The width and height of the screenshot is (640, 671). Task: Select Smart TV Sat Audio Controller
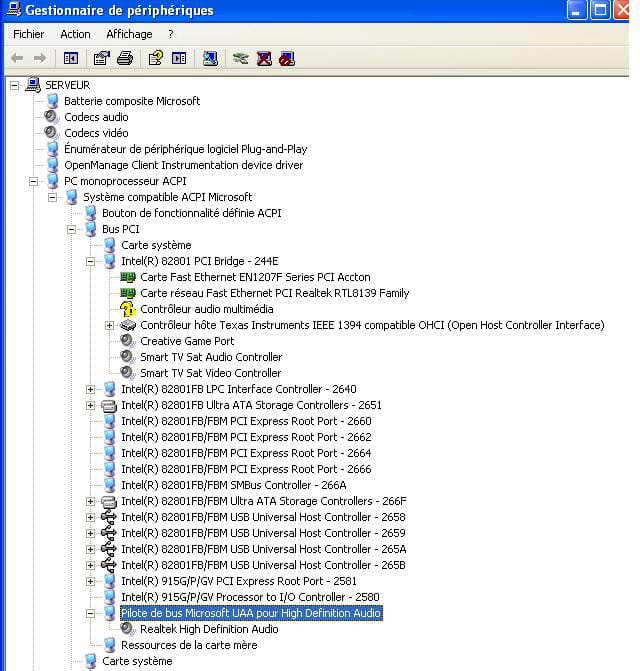[211, 357]
